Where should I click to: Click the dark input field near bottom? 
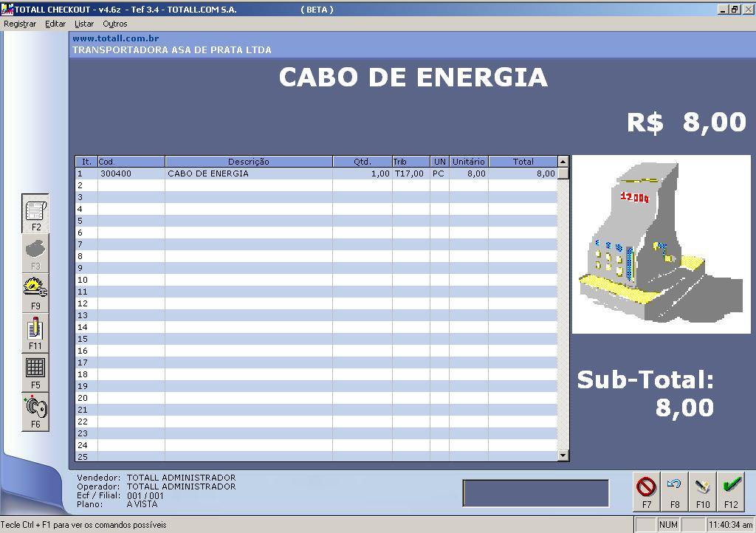pos(536,493)
